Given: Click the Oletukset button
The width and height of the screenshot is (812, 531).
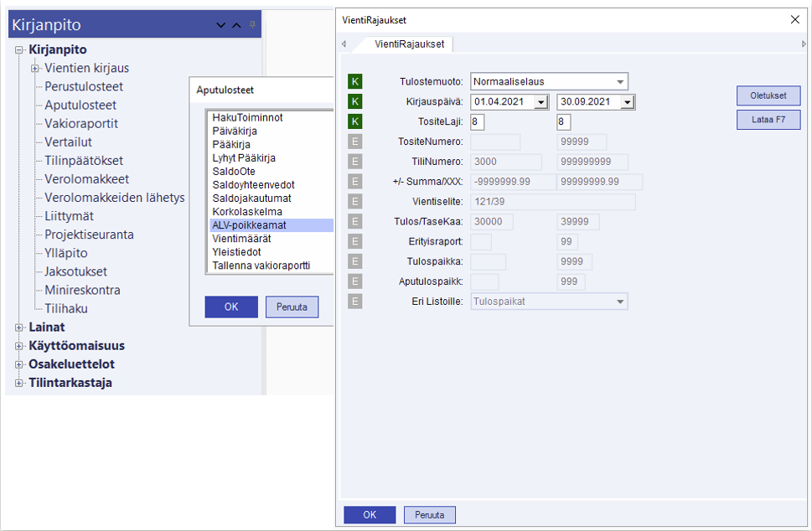Looking at the screenshot, I should (768, 95).
